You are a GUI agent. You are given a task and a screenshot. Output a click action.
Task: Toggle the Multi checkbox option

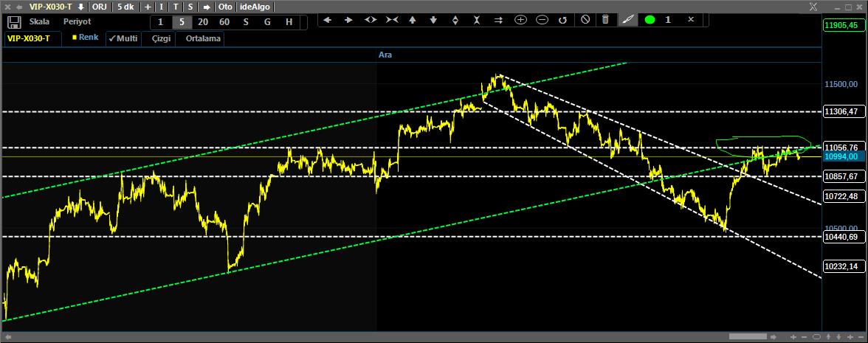pos(123,38)
